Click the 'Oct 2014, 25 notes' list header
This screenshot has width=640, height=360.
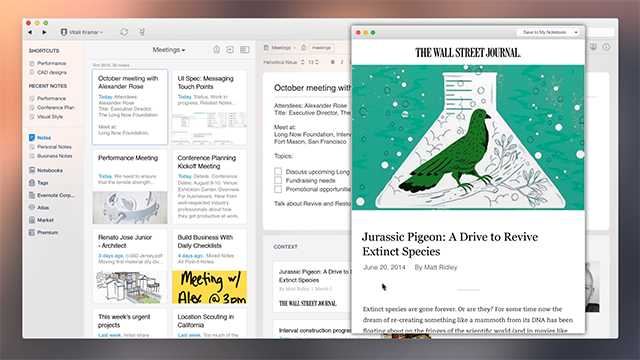pos(111,65)
